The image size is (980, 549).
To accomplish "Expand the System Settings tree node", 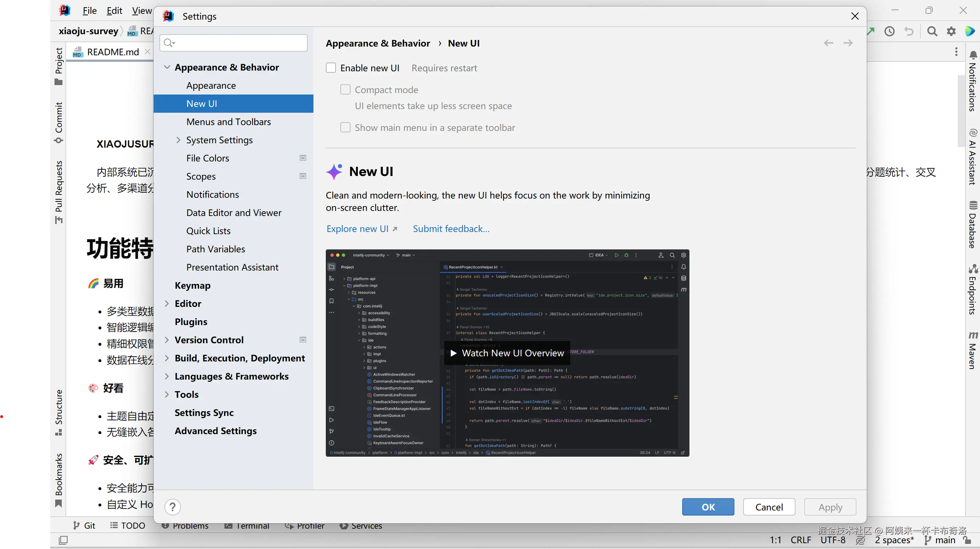I will (178, 140).
